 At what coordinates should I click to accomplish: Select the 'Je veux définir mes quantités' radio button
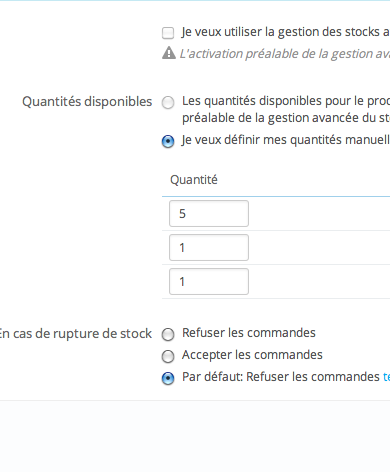click(x=168, y=141)
